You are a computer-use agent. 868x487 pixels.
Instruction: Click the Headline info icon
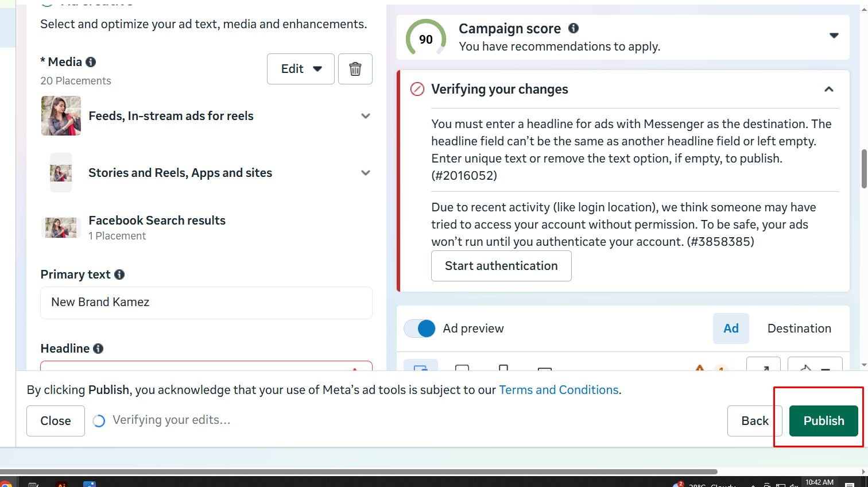[98, 349]
